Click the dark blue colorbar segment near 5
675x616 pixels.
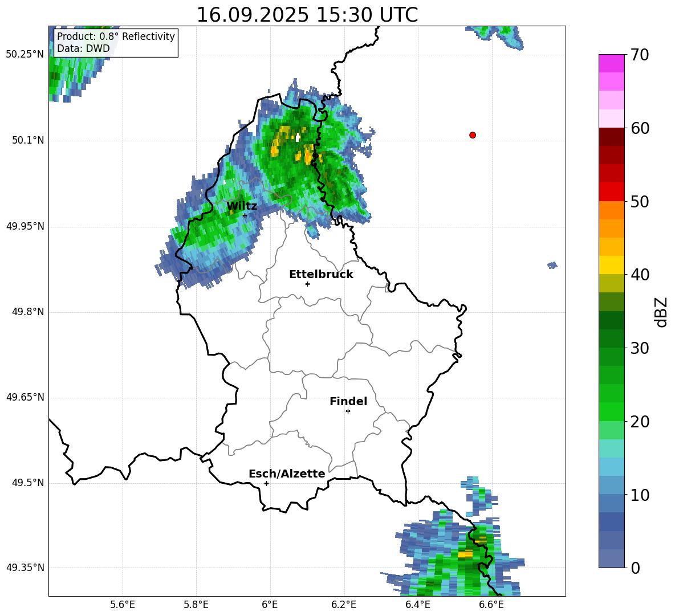(x=611, y=521)
